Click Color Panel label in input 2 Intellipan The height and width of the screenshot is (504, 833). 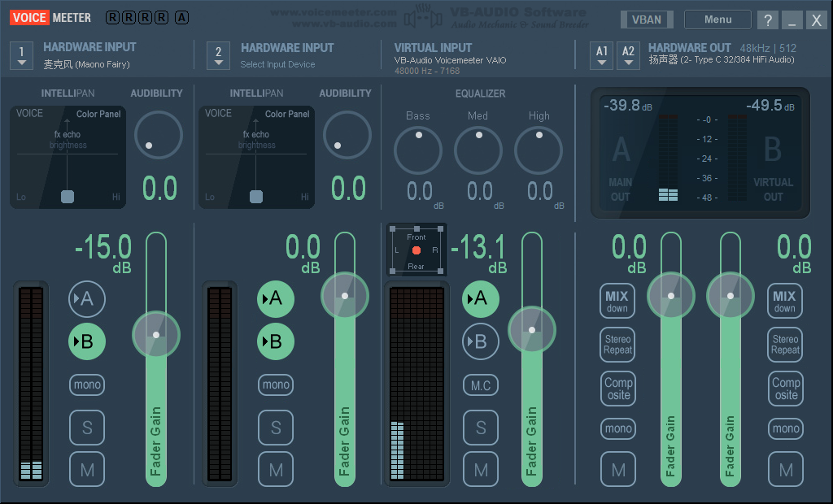[287, 114]
